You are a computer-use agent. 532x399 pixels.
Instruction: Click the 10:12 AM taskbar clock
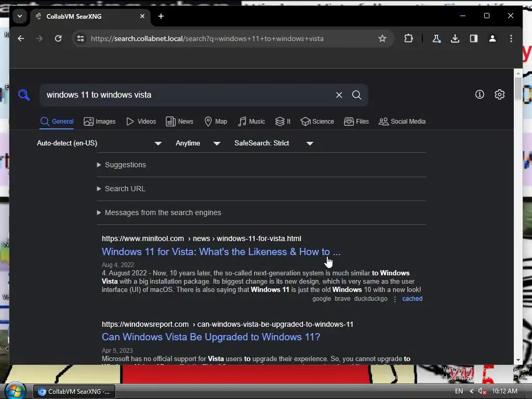tap(504, 391)
